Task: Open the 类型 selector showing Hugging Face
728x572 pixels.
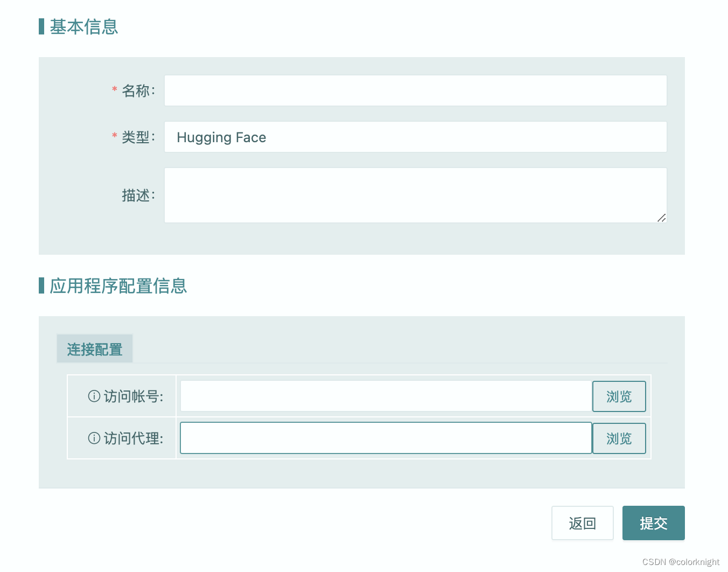Action: click(415, 137)
